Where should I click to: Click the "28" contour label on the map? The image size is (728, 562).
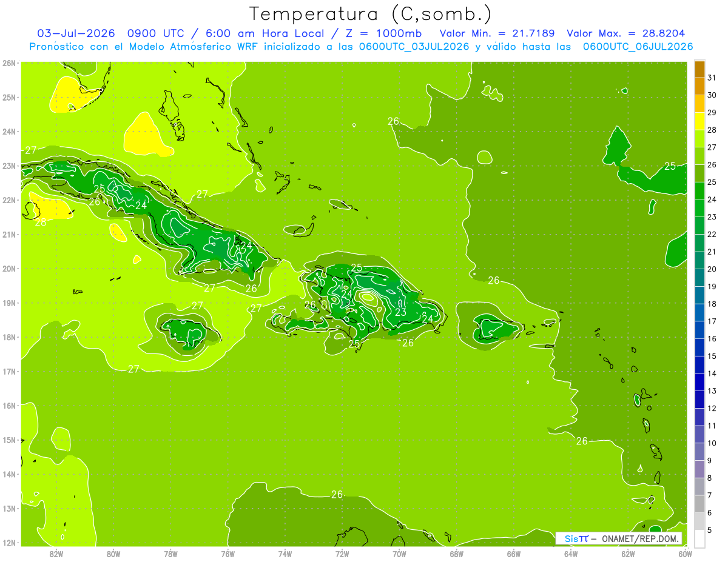pyautogui.click(x=41, y=222)
